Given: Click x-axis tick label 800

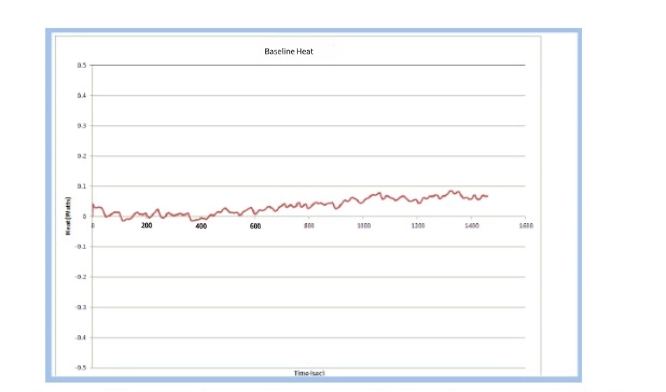Looking at the screenshot, I should click(x=309, y=226).
